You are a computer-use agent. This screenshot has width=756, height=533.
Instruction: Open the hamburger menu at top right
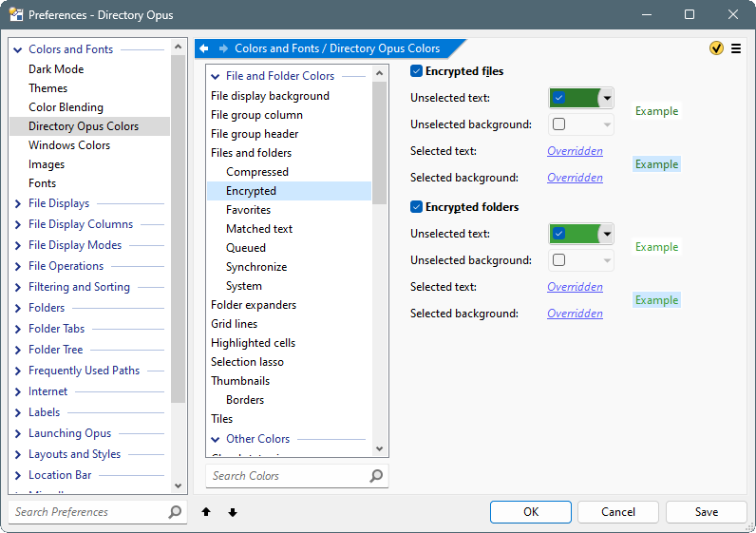736,48
